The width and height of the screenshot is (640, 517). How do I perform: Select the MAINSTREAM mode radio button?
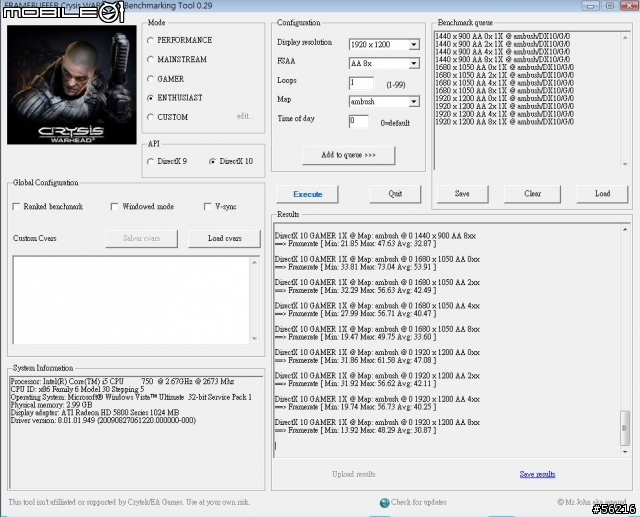[x=150, y=60]
